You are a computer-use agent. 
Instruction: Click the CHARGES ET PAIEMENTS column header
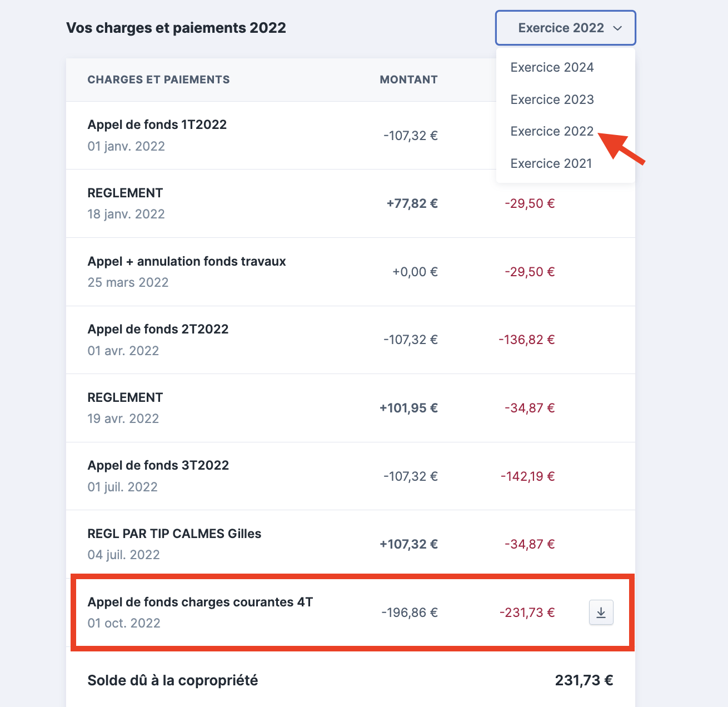pos(158,79)
